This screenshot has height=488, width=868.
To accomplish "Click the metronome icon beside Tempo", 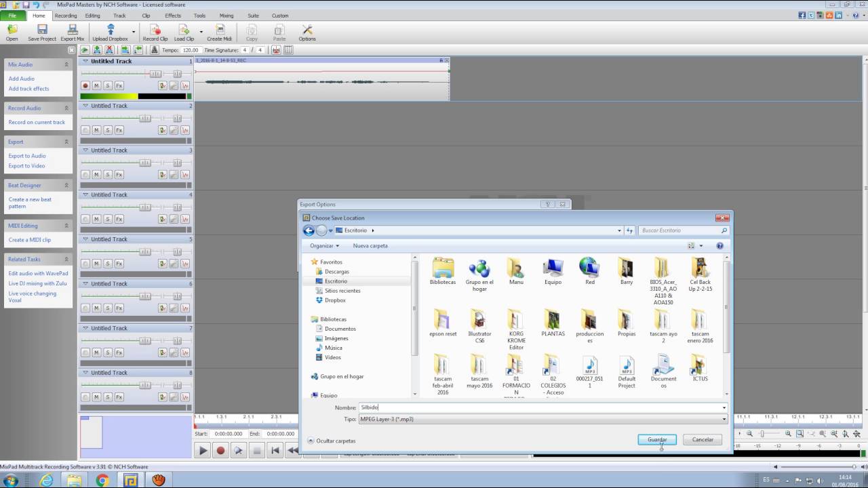I will coord(155,50).
